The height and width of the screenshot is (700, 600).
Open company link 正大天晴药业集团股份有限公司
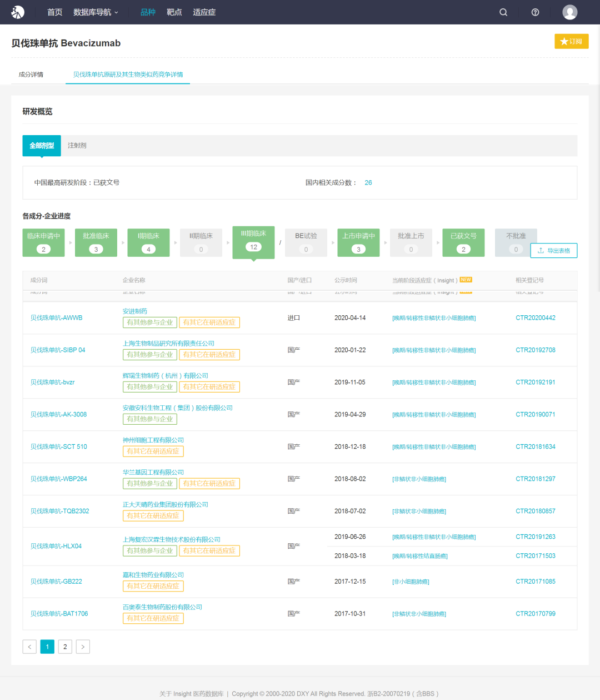coord(166,505)
